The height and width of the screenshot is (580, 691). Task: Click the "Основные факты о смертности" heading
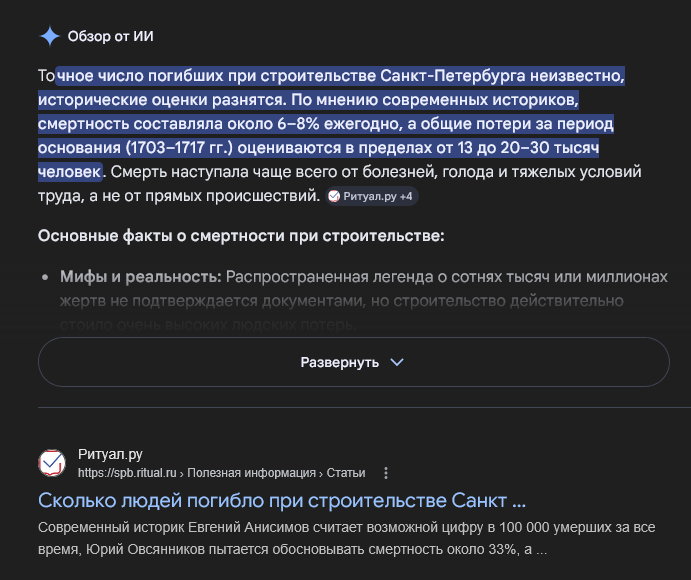(x=240, y=235)
